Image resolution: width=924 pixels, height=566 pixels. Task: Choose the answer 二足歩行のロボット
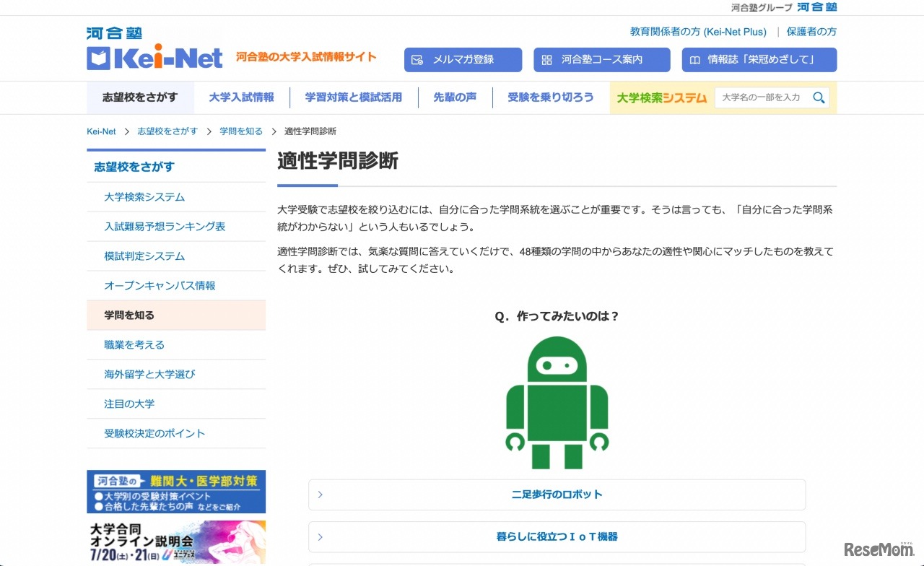click(557, 495)
